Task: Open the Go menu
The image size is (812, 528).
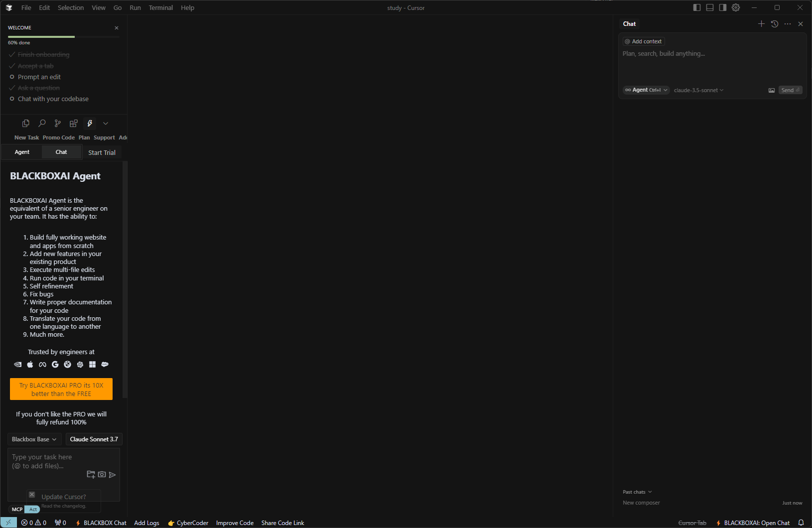Action: pos(118,7)
